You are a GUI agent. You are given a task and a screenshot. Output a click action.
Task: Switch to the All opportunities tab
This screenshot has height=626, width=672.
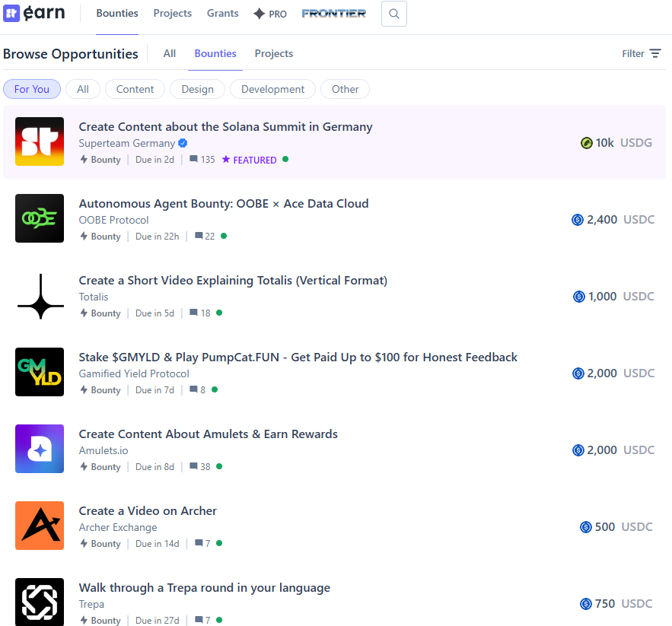[x=170, y=53]
